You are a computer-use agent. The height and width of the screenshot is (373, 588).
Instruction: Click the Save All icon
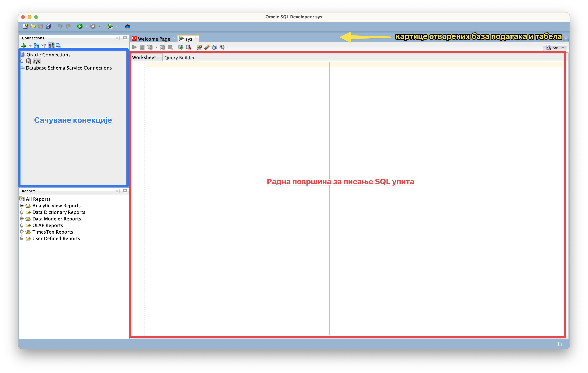pos(48,26)
